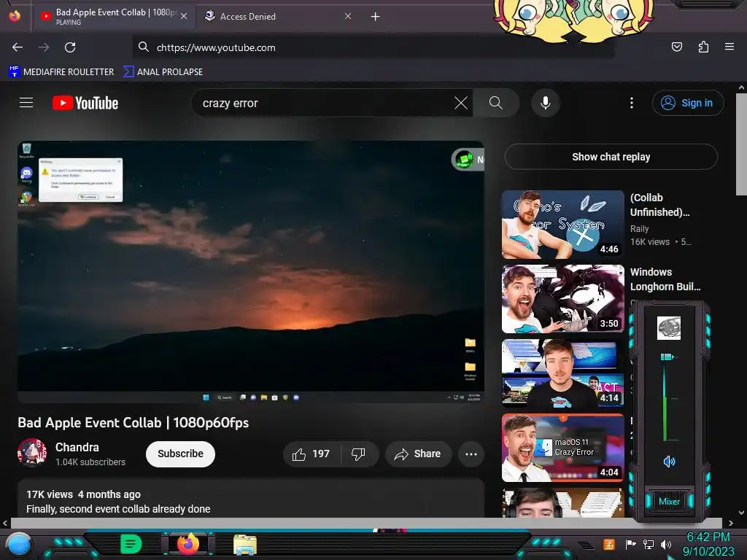Click the vertical scrollbar down arrow
The width and height of the screenshot is (747, 560).
(741, 513)
